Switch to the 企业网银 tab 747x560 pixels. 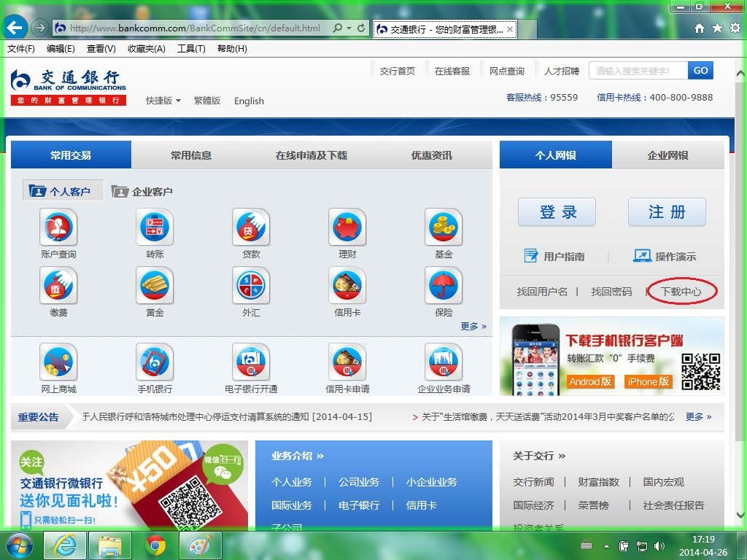coord(668,155)
